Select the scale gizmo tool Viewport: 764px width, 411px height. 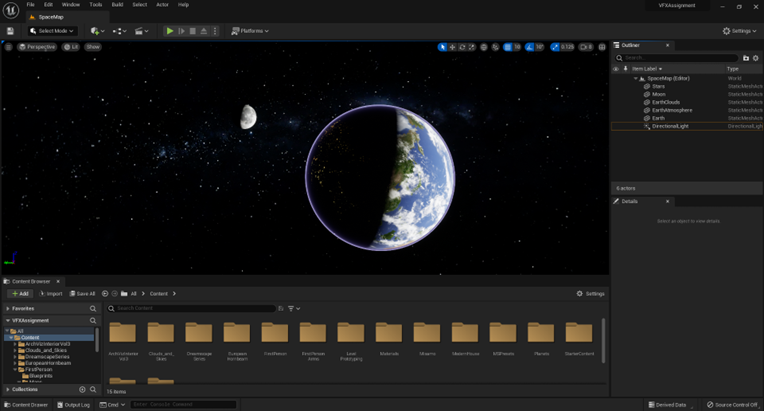click(x=472, y=47)
